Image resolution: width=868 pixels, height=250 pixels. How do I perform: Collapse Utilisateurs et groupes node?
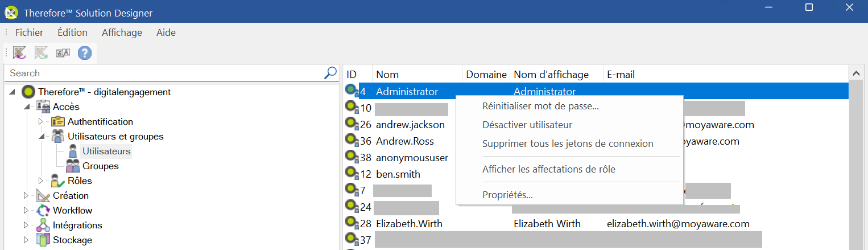pyautogui.click(x=42, y=137)
